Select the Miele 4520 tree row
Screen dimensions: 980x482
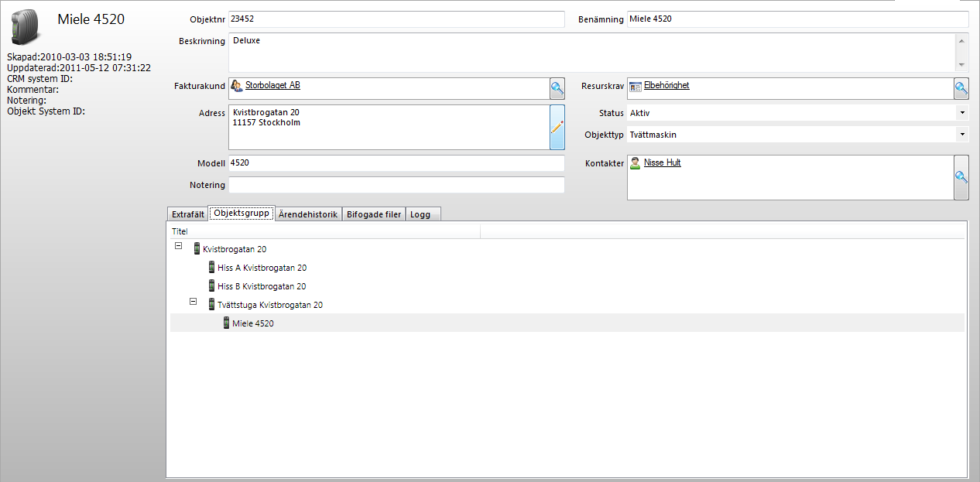(567, 323)
